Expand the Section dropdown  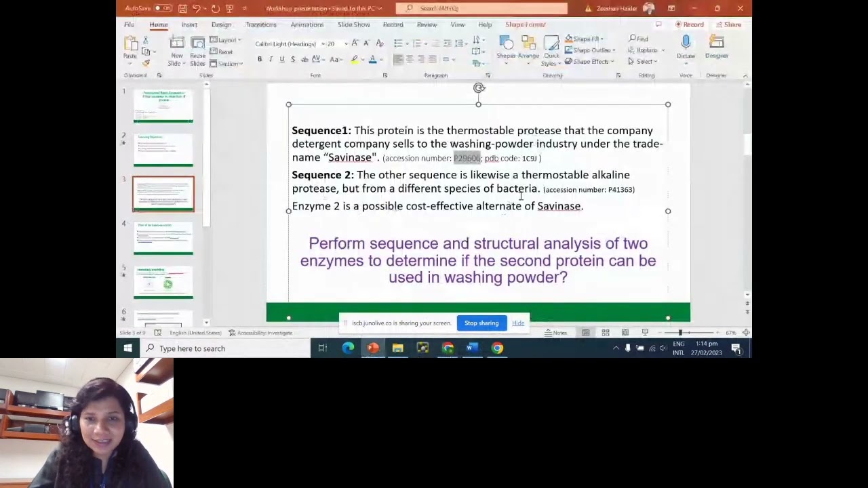click(x=226, y=63)
